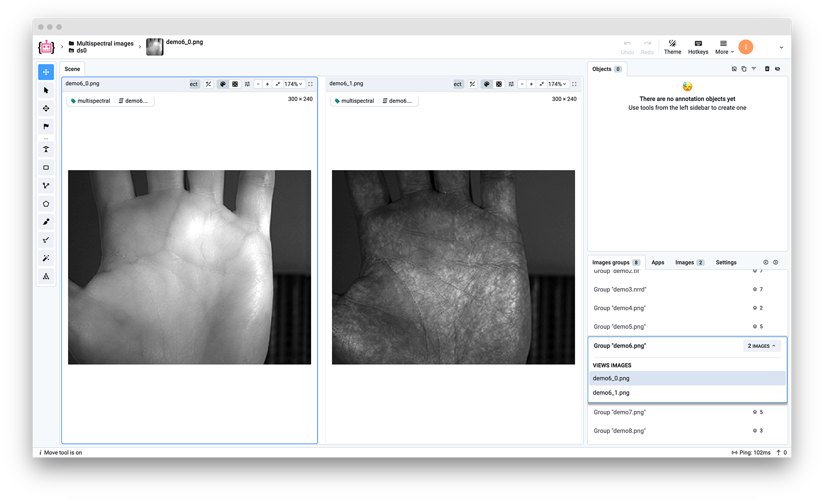Viewport: 824px width, 504px height.
Task: Pick the brush tool
Action: click(x=46, y=222)
